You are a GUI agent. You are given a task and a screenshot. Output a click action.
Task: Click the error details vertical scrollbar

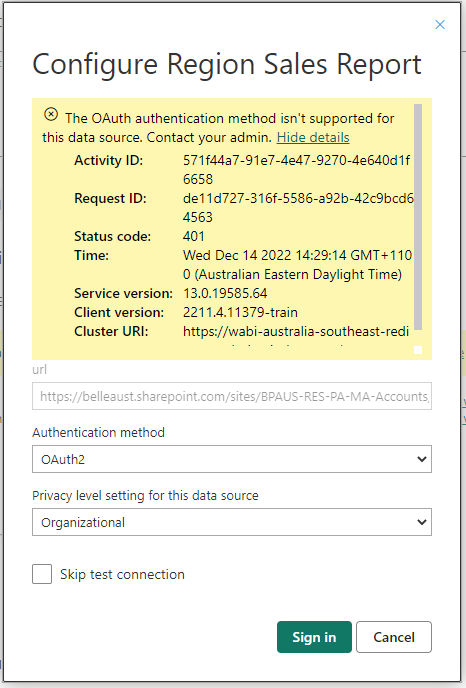click(418, 217)
